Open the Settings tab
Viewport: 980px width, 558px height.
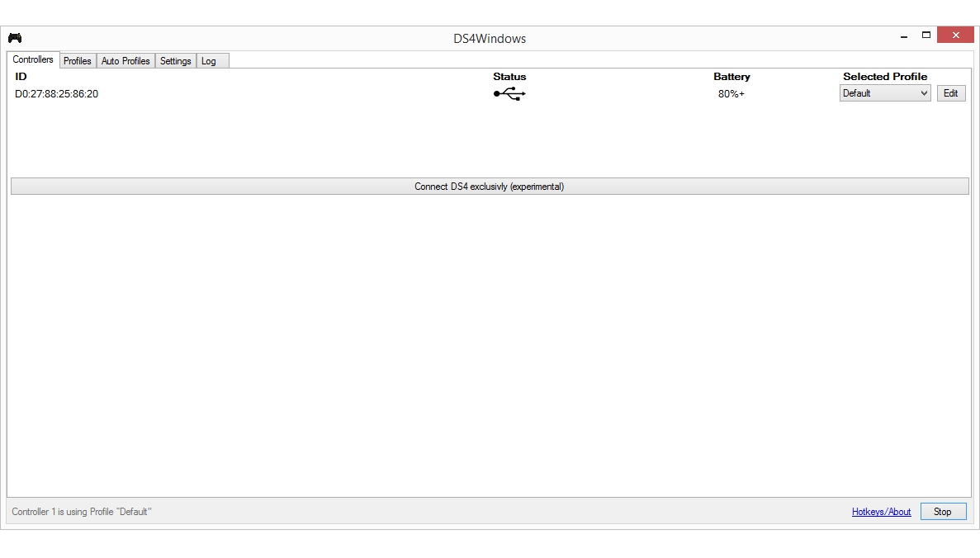click(x=175, y=60)
